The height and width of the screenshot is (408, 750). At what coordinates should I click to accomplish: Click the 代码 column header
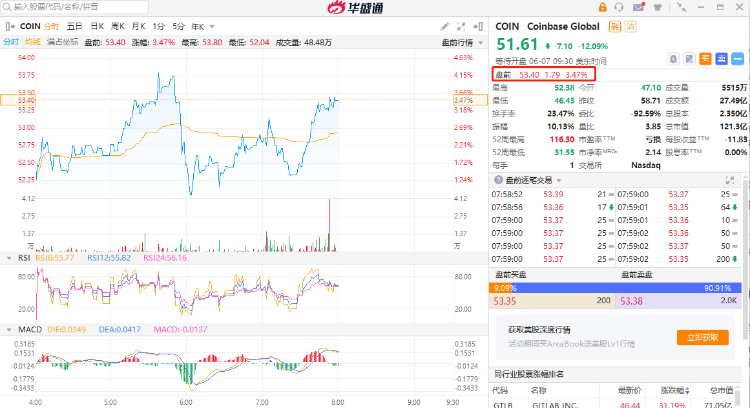(x=500, y=391)
